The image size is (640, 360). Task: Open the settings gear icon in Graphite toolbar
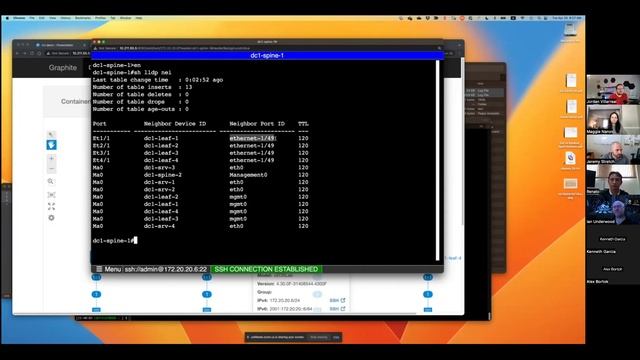[x=51, y=218]
